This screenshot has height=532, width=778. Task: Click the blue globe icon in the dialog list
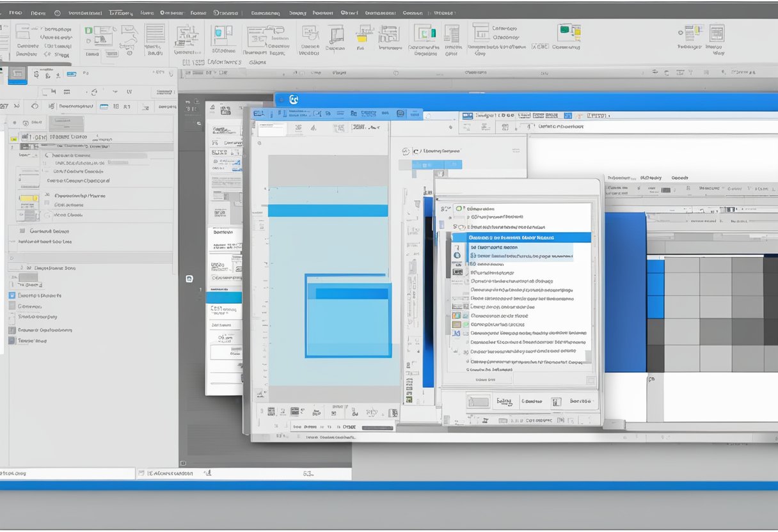(x=457, y=255)
